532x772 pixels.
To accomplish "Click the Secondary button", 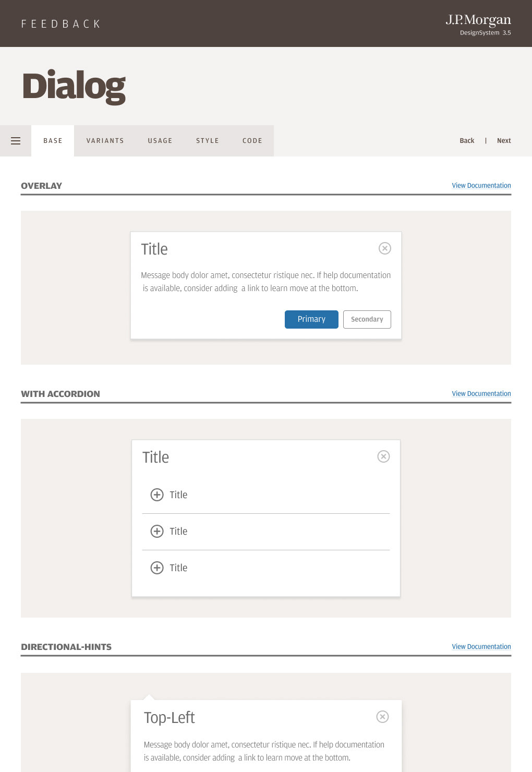I will tap(367, 319).
